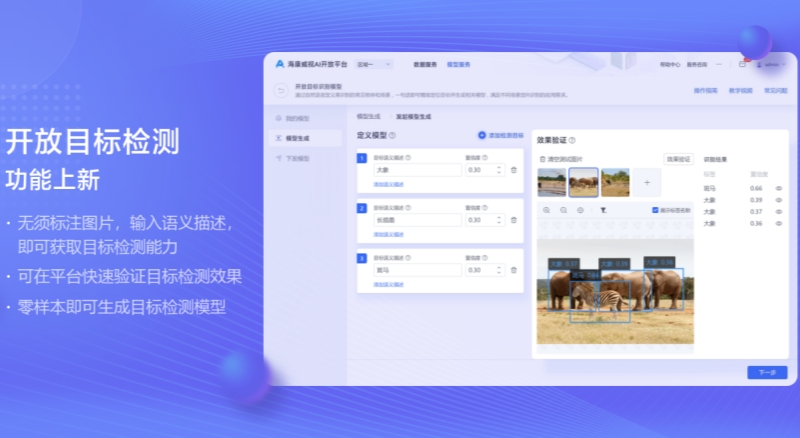Click the 下一步 next button
The width and height of the screenshot is (800, 438).
767,373
